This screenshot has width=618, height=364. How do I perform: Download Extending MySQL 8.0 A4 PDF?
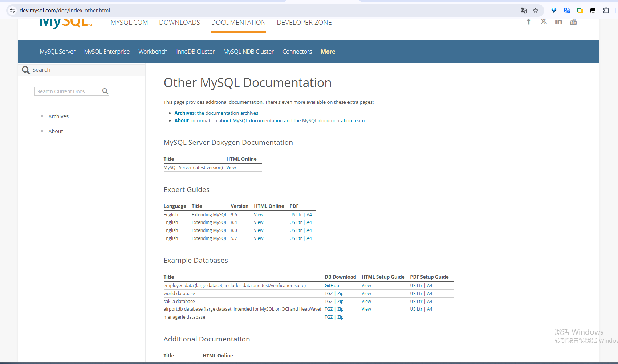309,230
